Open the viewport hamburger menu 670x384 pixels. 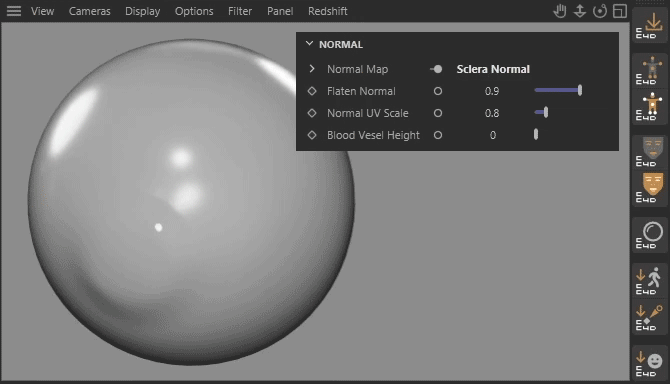(x=14, y=11)
